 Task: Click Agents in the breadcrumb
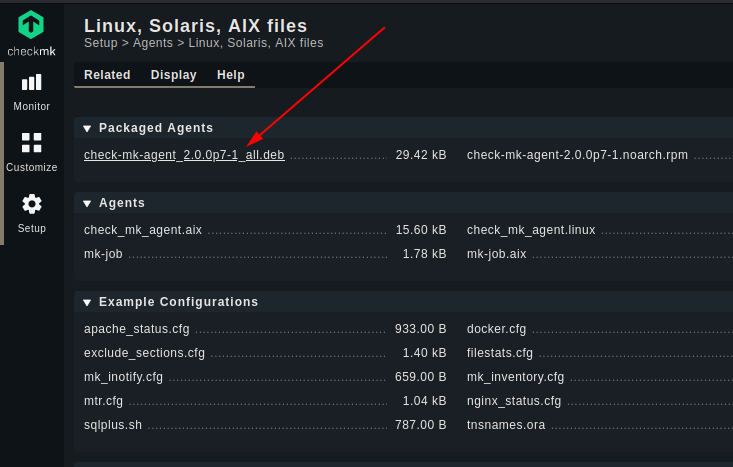(153, 43)
